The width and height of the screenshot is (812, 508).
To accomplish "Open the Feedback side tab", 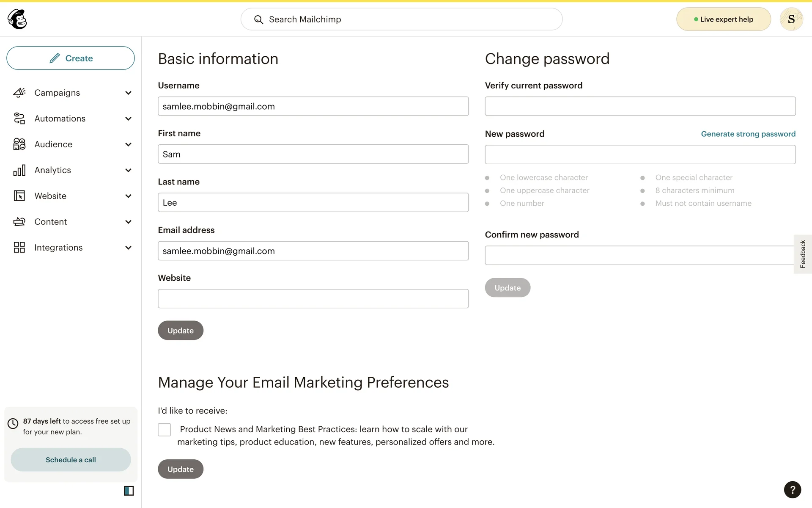I will coord(802,254).
